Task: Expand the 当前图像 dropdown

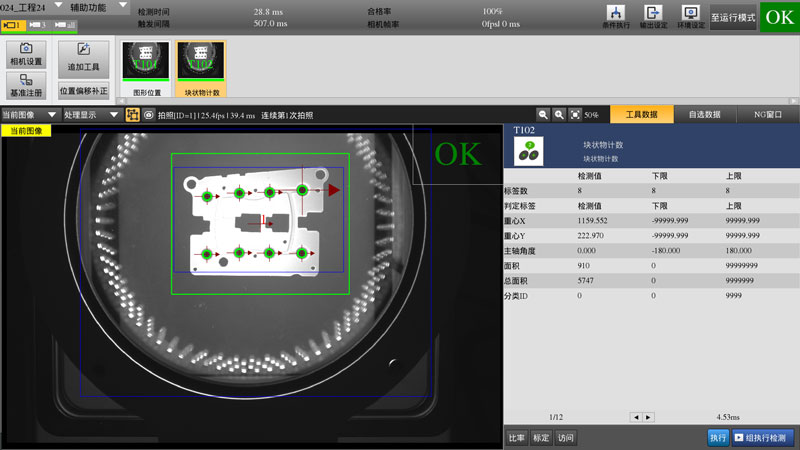Action: coord(30,115)
